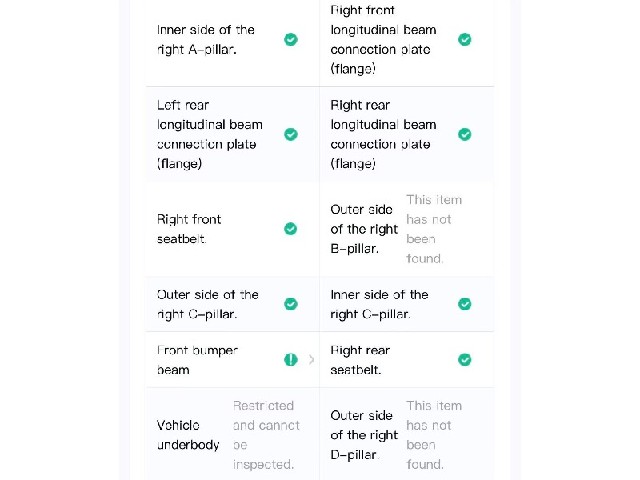The width and height of the screenshot is (640, 480).
Task: Click check icon for inner right C-pillar
Action: (464, 304)
